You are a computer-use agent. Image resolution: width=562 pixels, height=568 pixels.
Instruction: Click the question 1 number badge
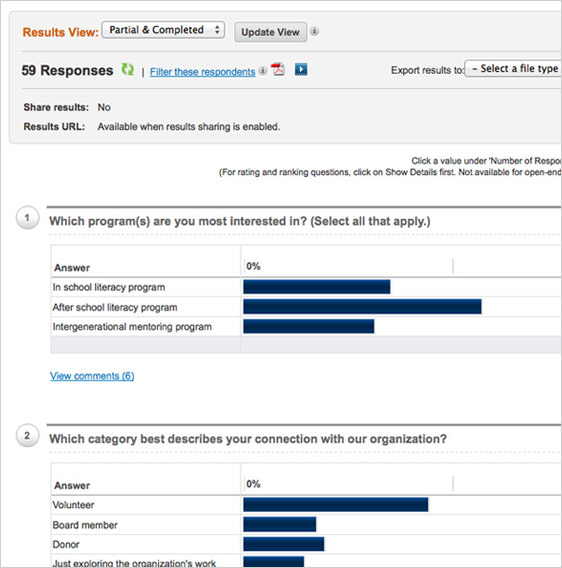pos(27,218)
